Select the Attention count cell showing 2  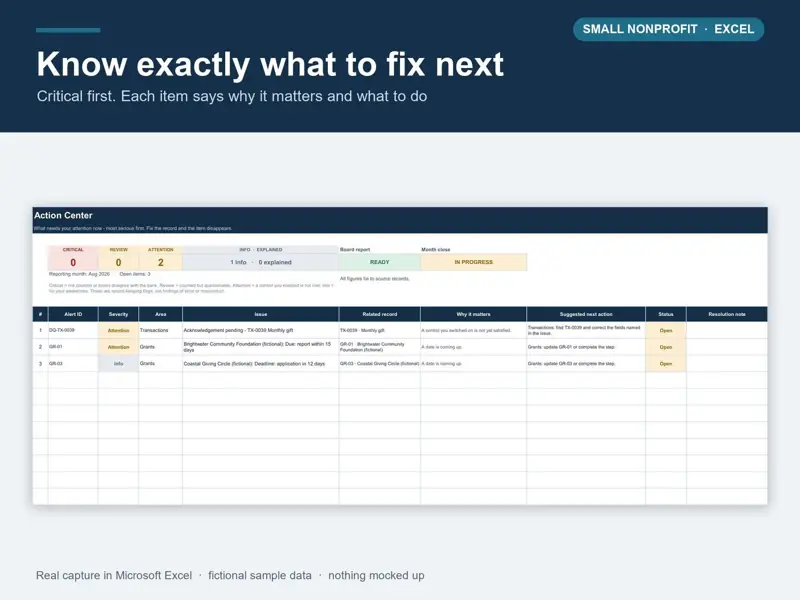point(161,262)
